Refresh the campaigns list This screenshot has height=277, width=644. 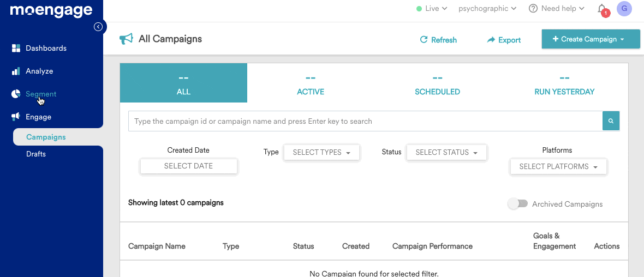click(438, 40)
